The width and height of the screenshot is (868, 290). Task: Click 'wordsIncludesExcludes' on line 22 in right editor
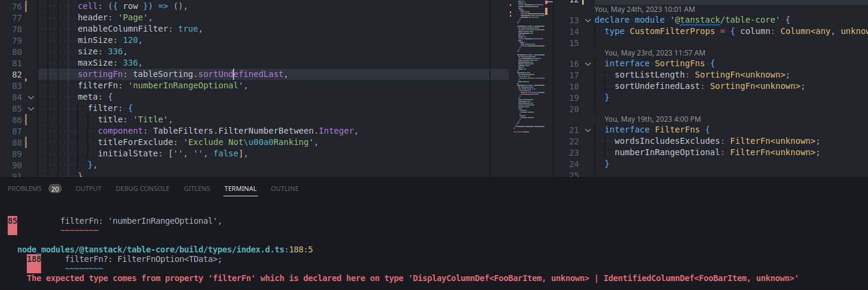[x=667, y=141]
